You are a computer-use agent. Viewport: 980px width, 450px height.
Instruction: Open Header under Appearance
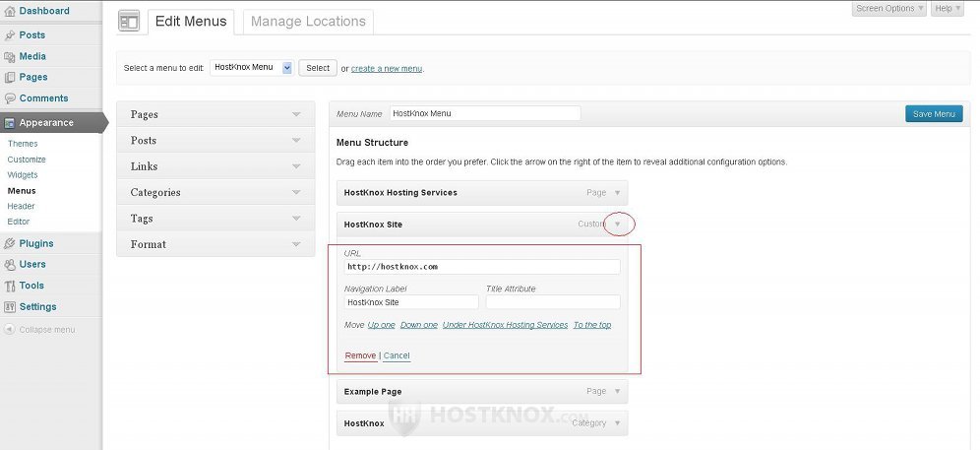click(x=21, y=206)
